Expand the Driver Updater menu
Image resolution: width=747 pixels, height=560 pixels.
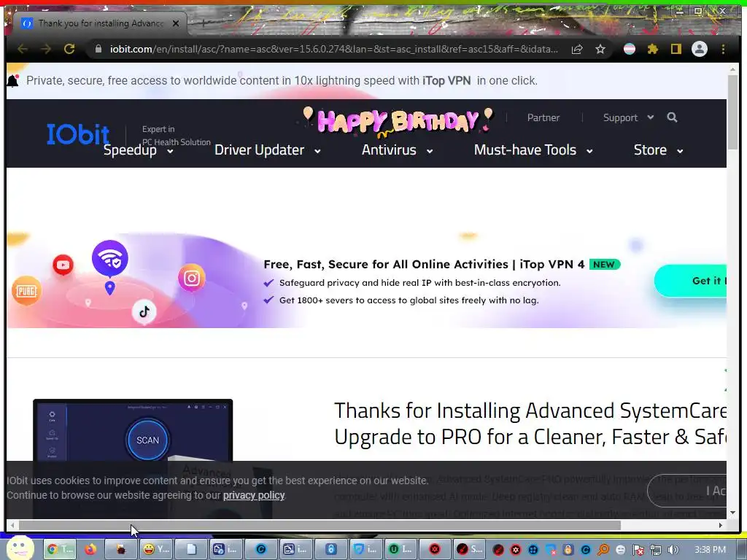(x=267, y=150)
